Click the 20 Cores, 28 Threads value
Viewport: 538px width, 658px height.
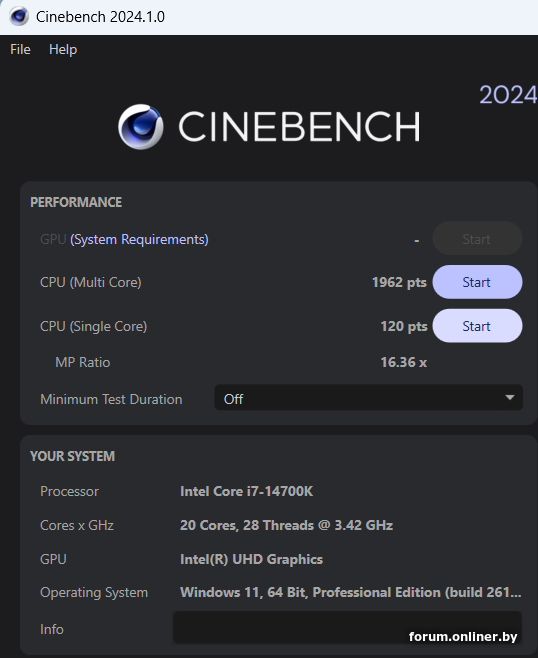point(286,525)
